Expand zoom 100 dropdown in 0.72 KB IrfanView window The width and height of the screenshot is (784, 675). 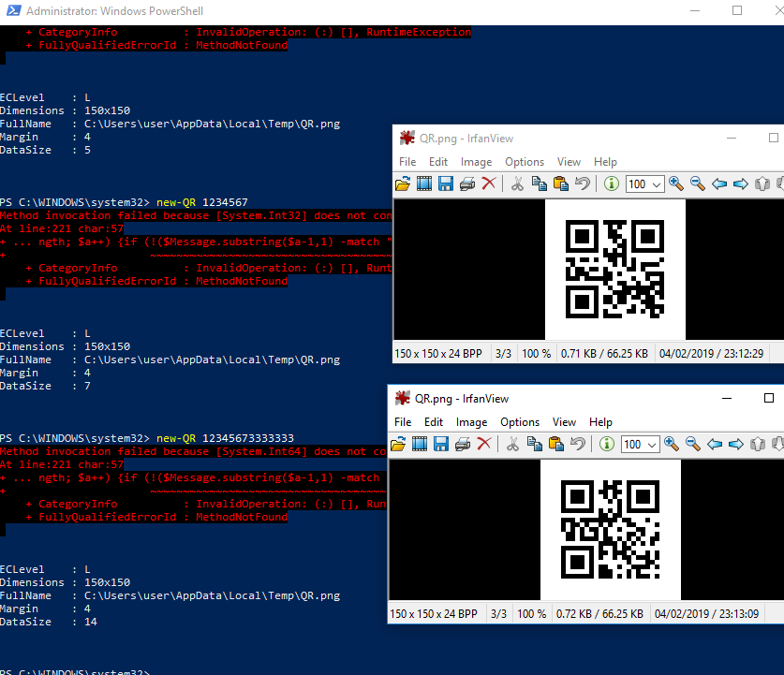[653, 445]
